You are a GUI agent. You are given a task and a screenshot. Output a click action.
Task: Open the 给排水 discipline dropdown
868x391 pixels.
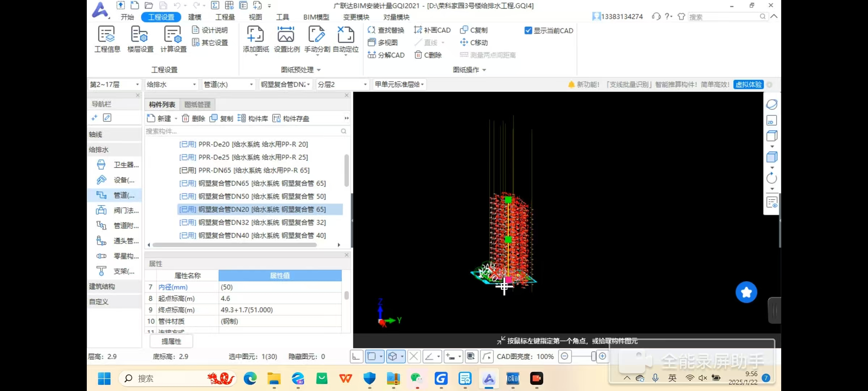(171, 84)
